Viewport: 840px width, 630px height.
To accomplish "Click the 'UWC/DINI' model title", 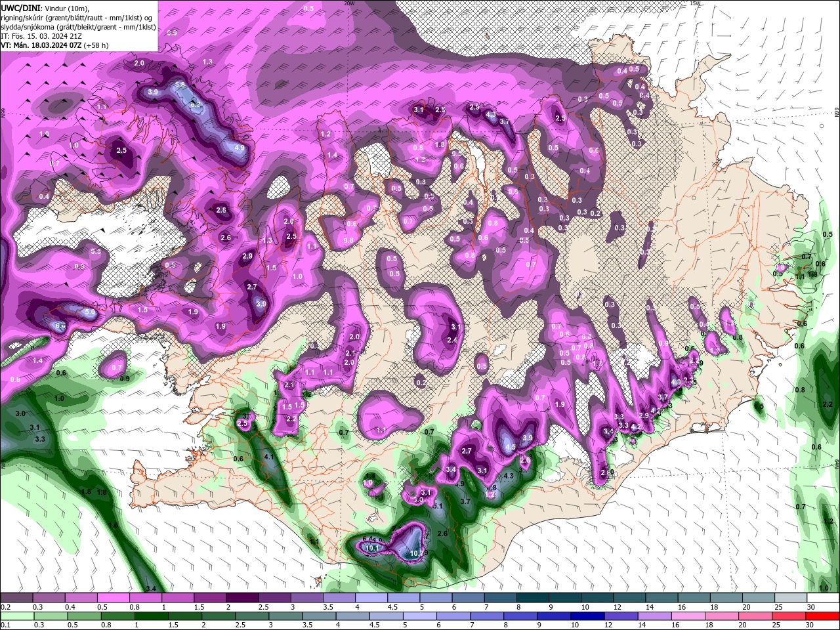I will (x=21, y=7).
